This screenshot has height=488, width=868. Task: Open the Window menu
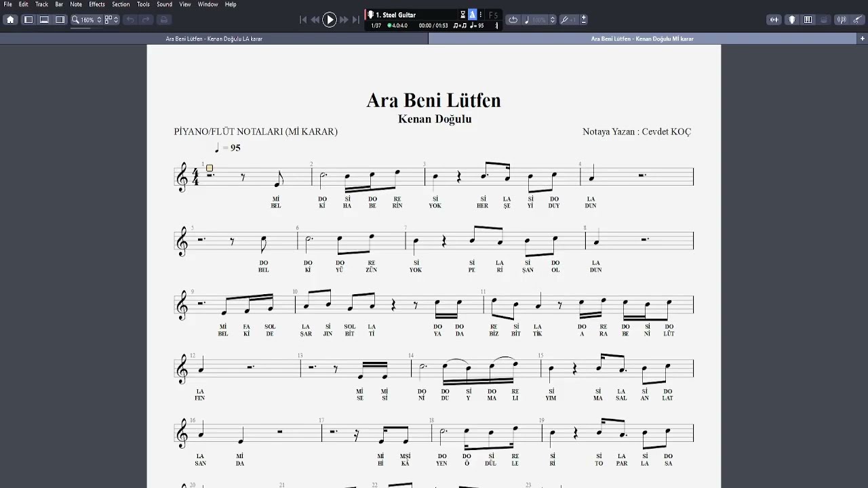pyautogui.click(x=208, y=4)
